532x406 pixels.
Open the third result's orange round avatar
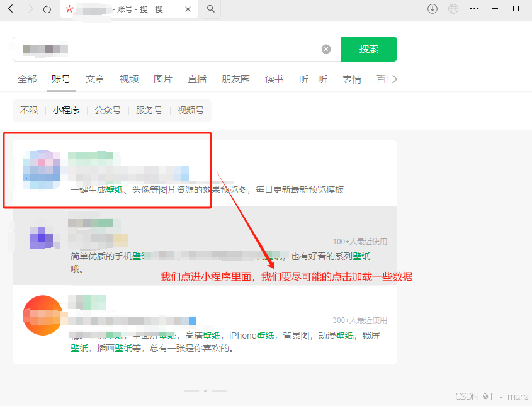click(x=42, y=315)
